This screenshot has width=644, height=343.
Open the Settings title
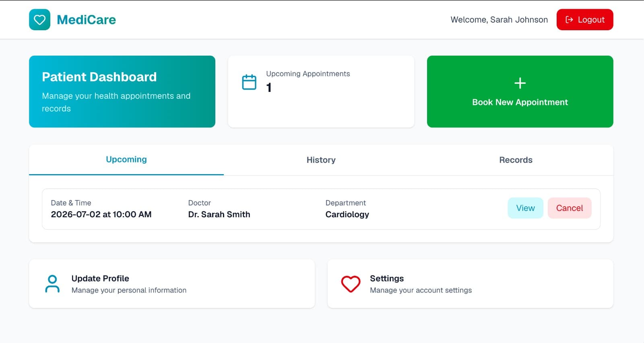pyautogui.click(x=387, y=279)
